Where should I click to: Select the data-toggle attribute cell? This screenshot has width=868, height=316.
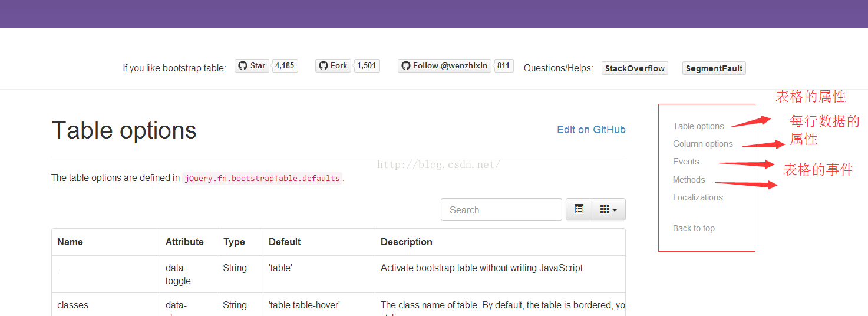click(x=189, y=274)
